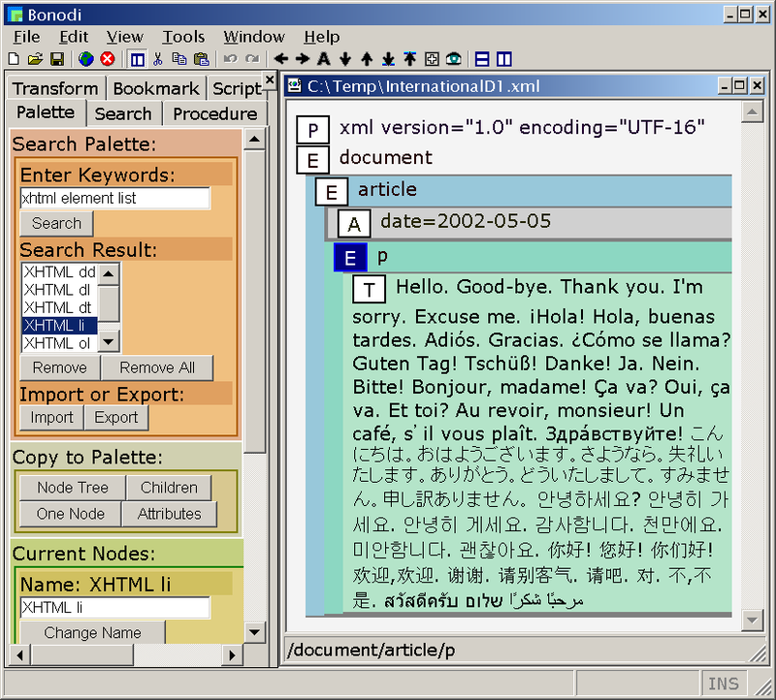Click the up arrow to top icon
The image size is (776, 700).
(409, 59)
